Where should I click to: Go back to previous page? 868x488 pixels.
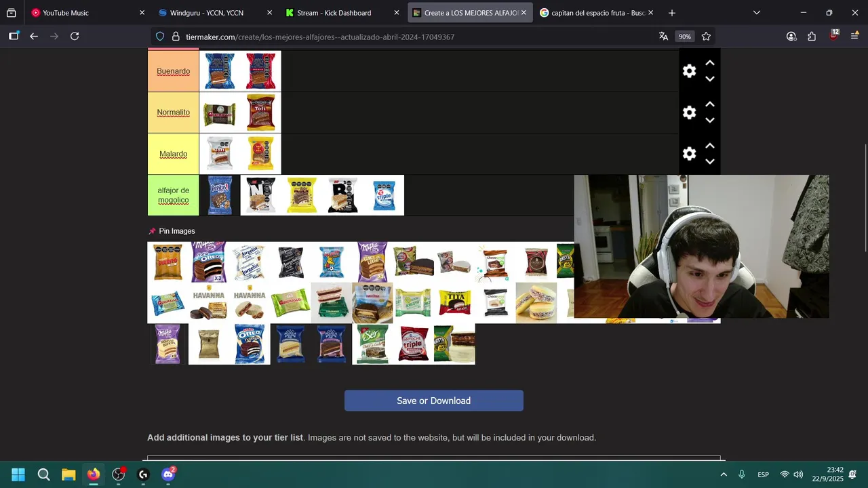pyautogui.click(x=34, y=37)
